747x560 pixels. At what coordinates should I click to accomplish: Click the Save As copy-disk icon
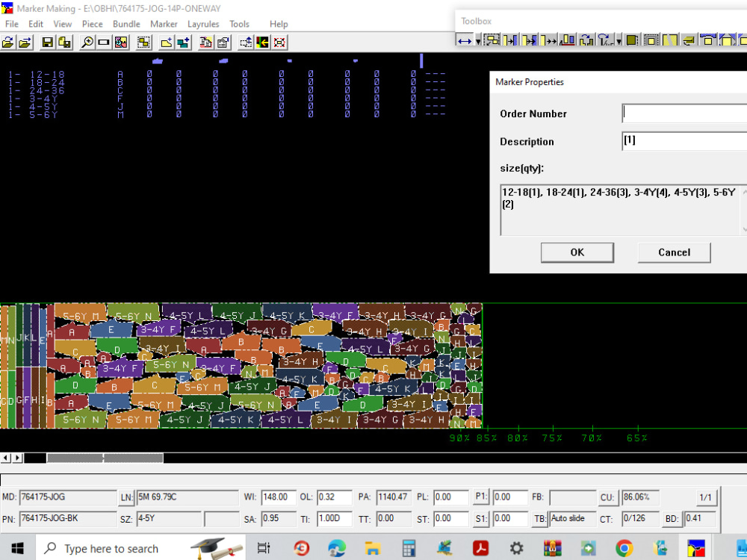65,43
